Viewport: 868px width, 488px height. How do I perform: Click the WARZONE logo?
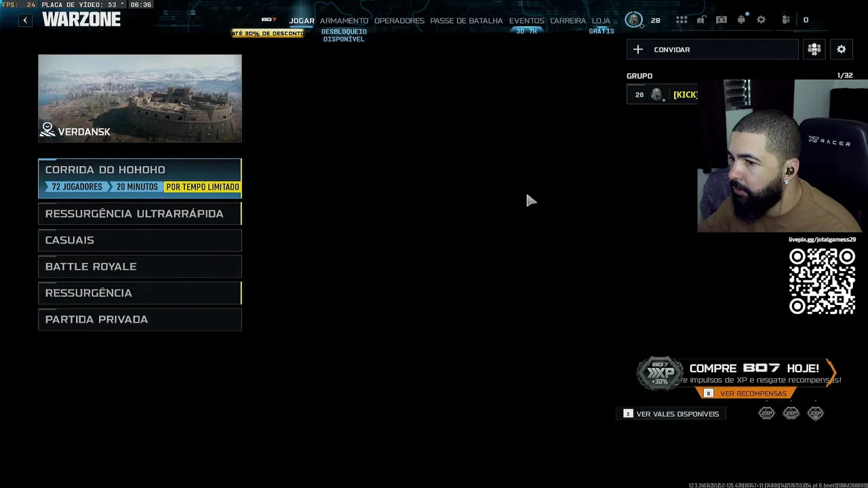(81, 20)
